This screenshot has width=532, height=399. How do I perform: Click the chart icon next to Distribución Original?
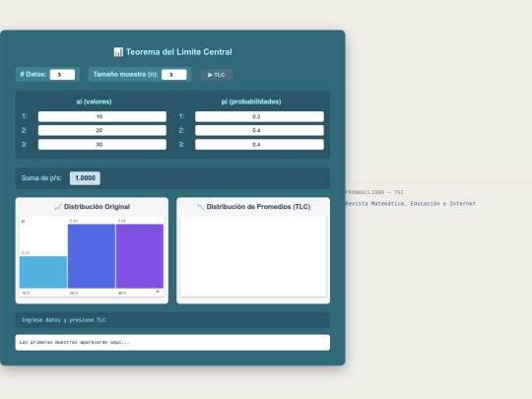tap(58, 207)
